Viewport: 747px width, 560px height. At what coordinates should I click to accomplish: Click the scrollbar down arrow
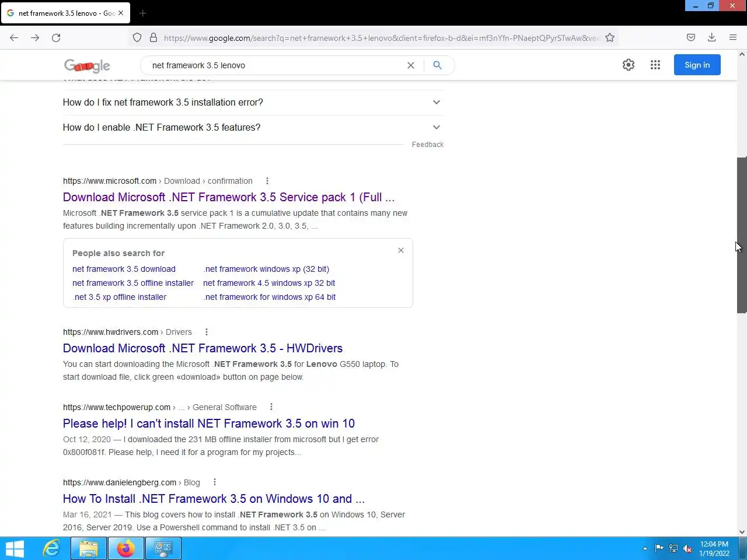point(742,532)
